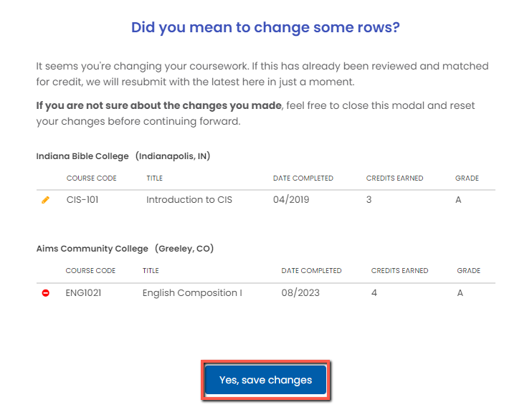Select the ENG1021 course code cell
This screenshot has width=532, height=420.
[83, 293]
